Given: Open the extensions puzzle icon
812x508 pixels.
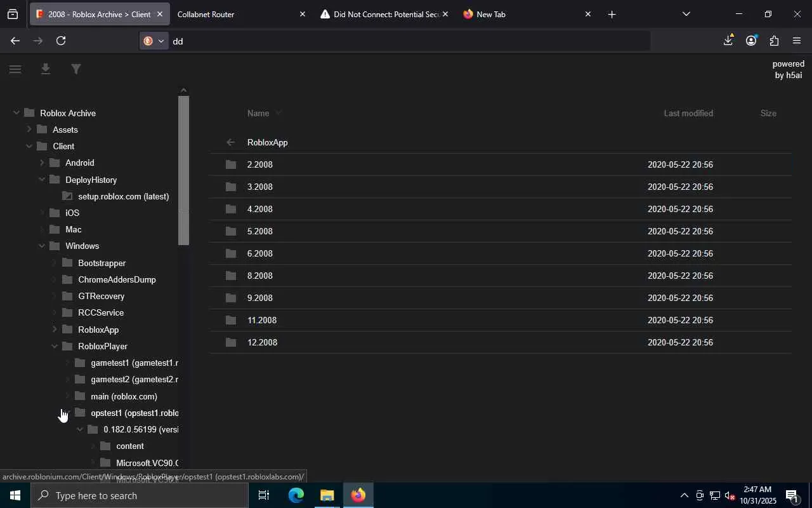Looking at the screenshot, I should [774, 41].
